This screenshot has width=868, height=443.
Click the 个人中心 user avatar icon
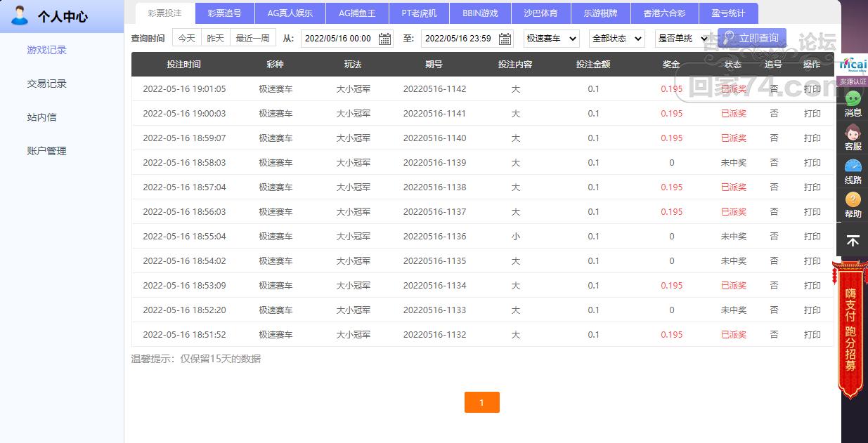[20, 15]
